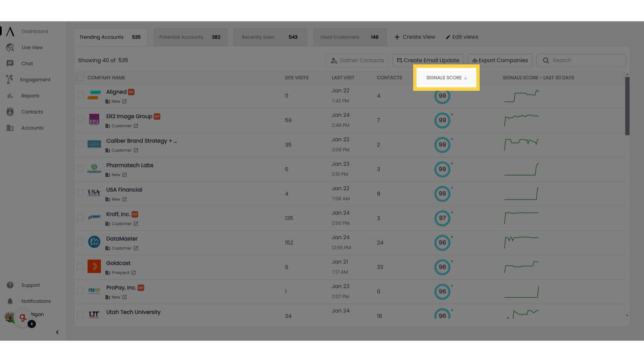644x362 pixels.
Task: Switch to Ideal Customers tab
Action: click(x=349, y=37)
